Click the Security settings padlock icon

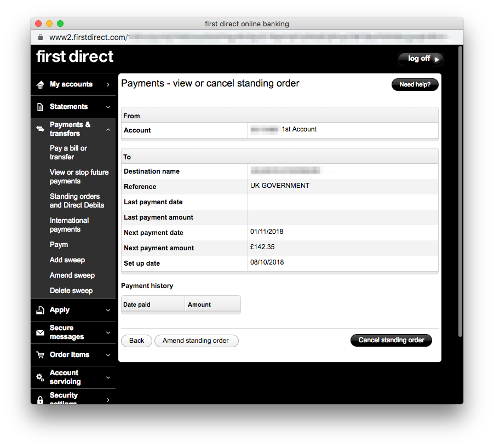[41, 400]
